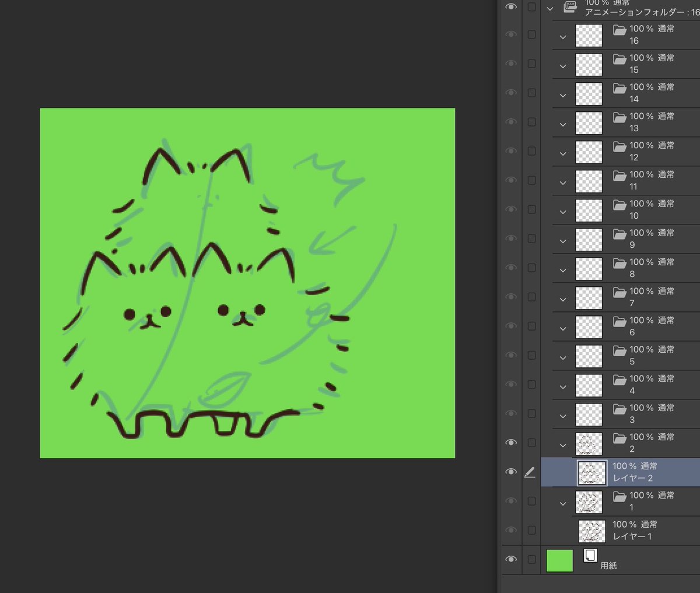Toggle visibility of the 用紙 paper layer
Image resolution: width=700 pixels, height=593 pixels.
coord(511,559)
